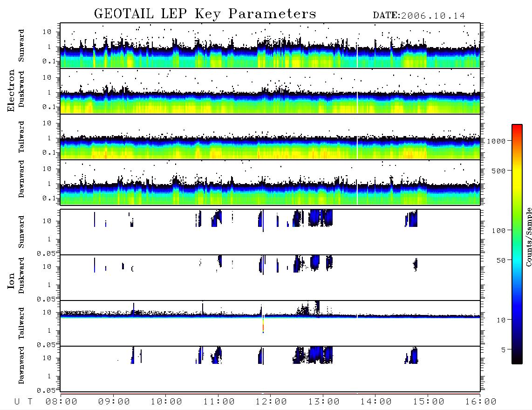Click the Ion Tailward continuous blue band
Image resolution: width=532 pixels, height=410 pixels.
[x=270, y=316]
